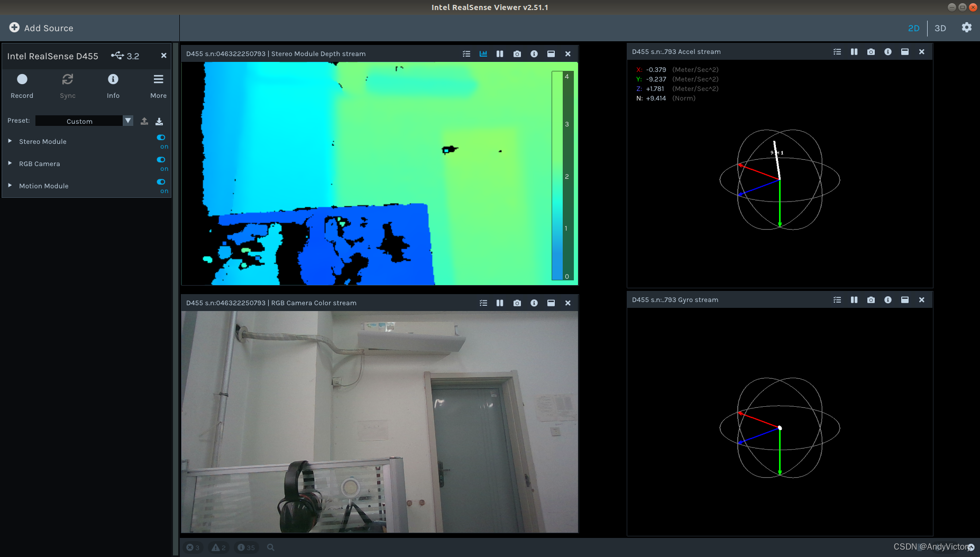The width and height of the screenshot is (980, 557).
Task: Close the Accel stream panel
Action: point(922,52)
